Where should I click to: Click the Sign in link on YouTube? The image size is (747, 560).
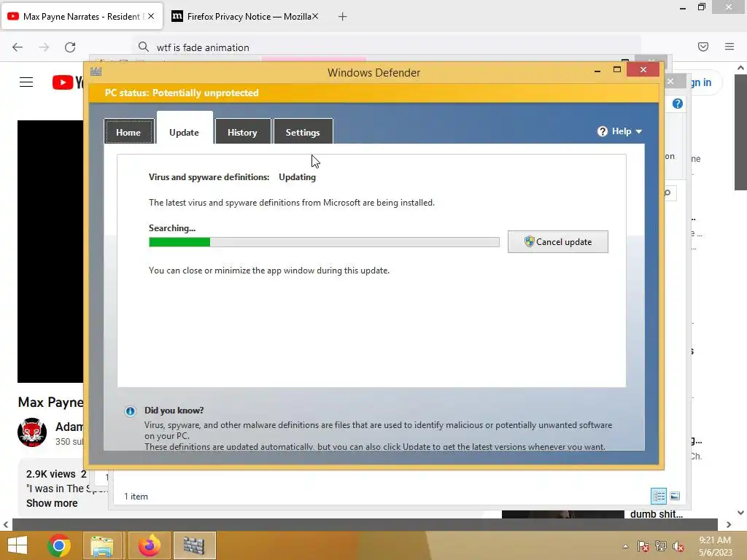point(701,82)
